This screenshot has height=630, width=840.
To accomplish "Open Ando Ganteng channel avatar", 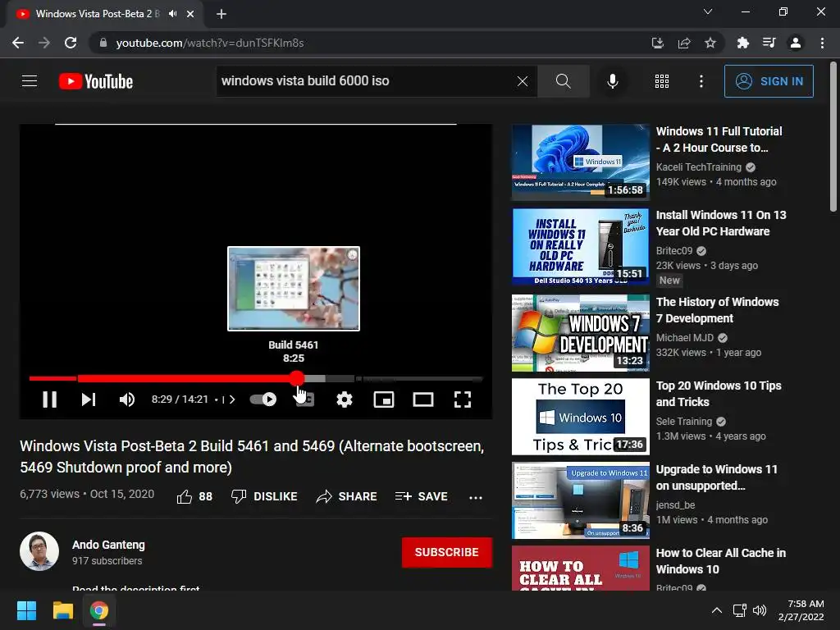I will click(39, 551).
